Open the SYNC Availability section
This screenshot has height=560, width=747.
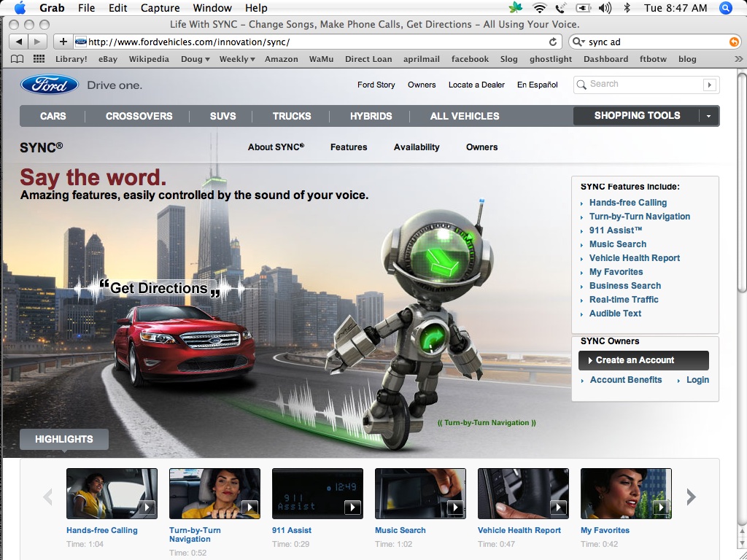click(x=417, y=147)
